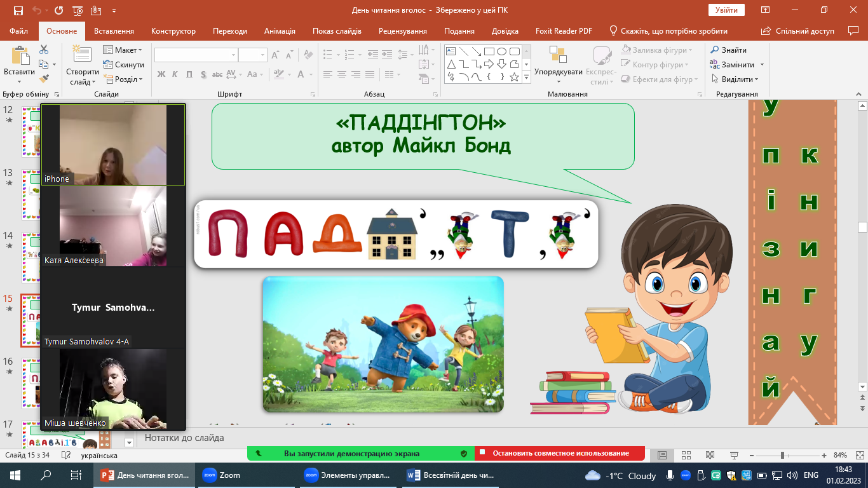Switch to the Показ слайдів tab
The image size is (868, 488).
(337, 31)
